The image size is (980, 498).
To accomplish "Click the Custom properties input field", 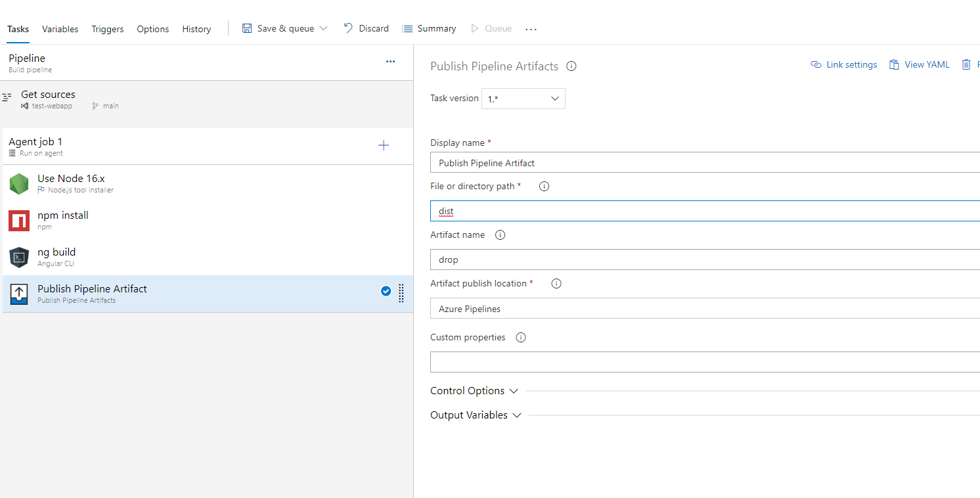I will [705, 362].
